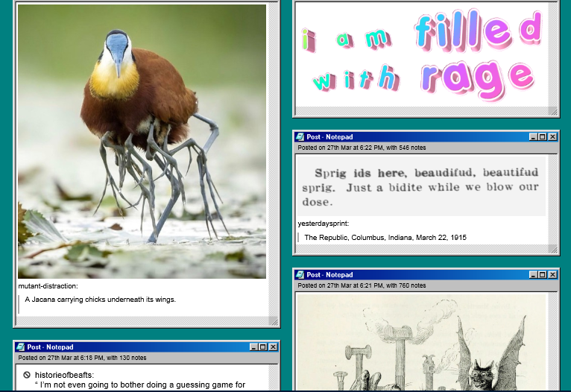Screen dimensions: 571x392
Task: Click the notepad icon in 546 notes post titlebar
Action: click(300, 137)
